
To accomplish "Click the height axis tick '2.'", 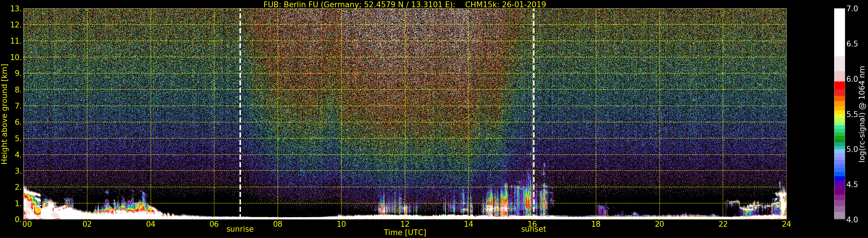I will (18, 187).
